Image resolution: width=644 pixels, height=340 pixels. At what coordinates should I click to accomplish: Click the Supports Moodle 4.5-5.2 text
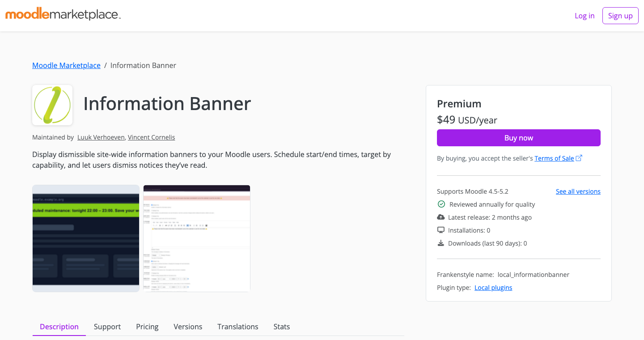pos(472,191)
